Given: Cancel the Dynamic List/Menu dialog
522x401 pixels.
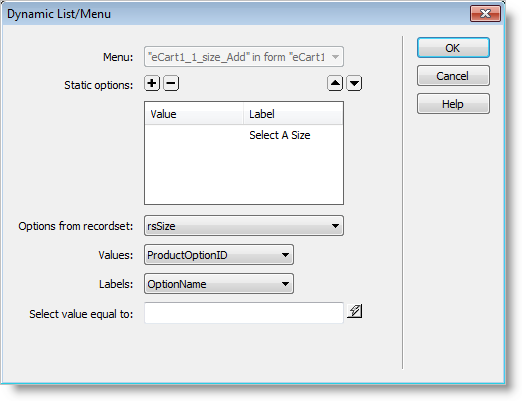Looking at the screenshot, I should [453, 76].
